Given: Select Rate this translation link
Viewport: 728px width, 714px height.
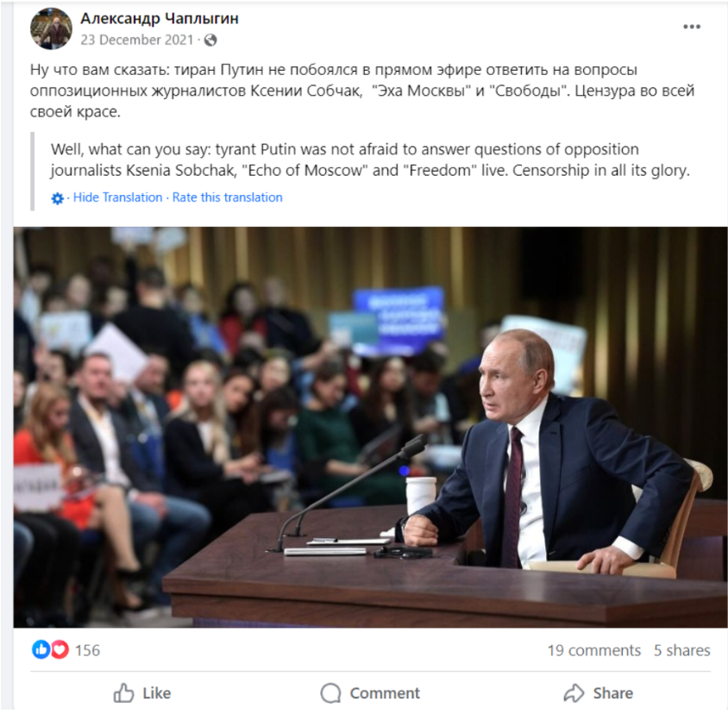Looking at the screenshot, I should (x=227, y=197).
